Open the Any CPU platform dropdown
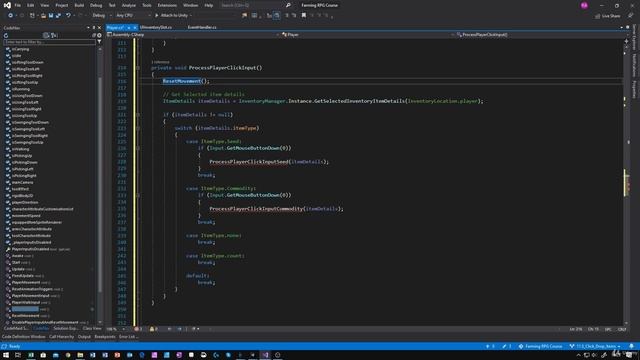This screenshot has width=640, height=360. tap(133, 16)
